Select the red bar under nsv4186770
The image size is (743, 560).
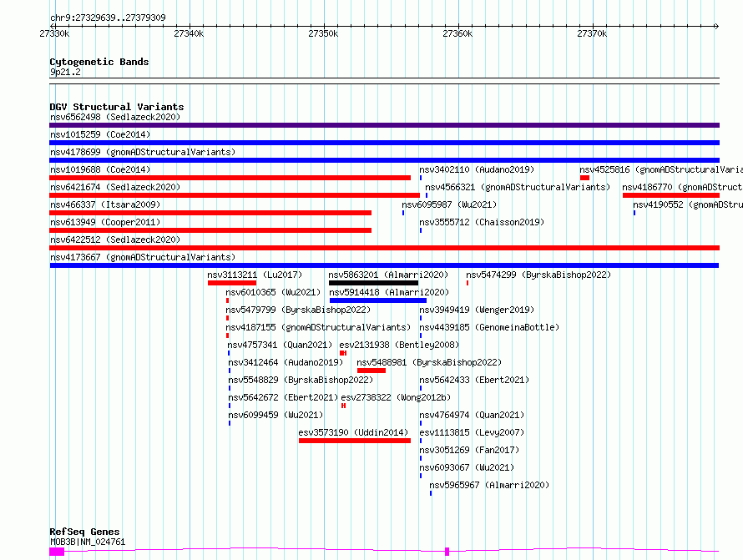coord(671,195)
